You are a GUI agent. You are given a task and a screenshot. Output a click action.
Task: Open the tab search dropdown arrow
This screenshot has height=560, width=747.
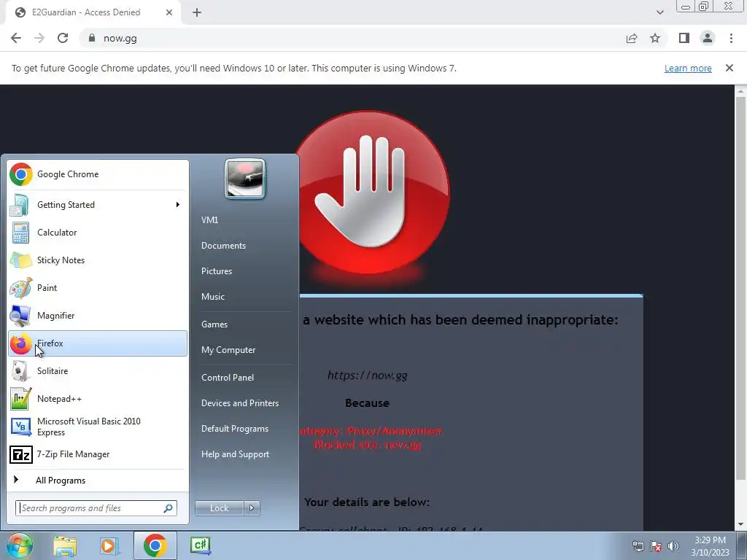[x=659, y=12]
